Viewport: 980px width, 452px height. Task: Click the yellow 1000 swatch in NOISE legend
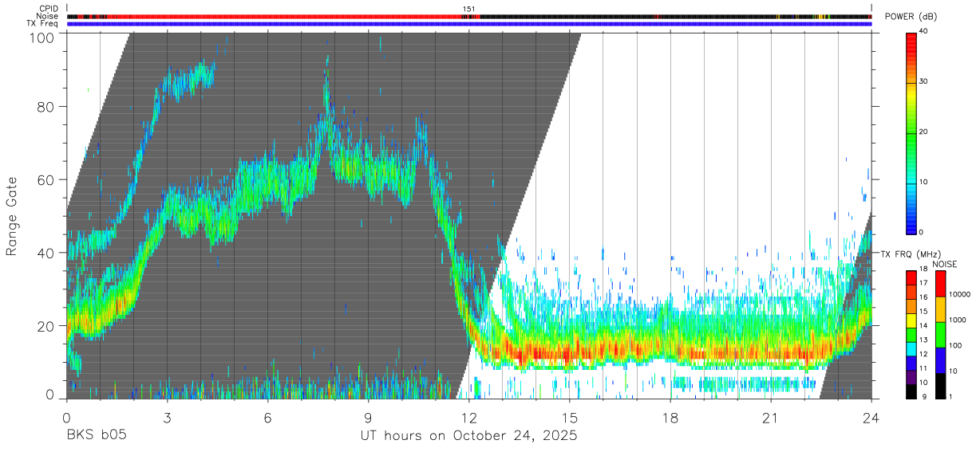point(939,309)
